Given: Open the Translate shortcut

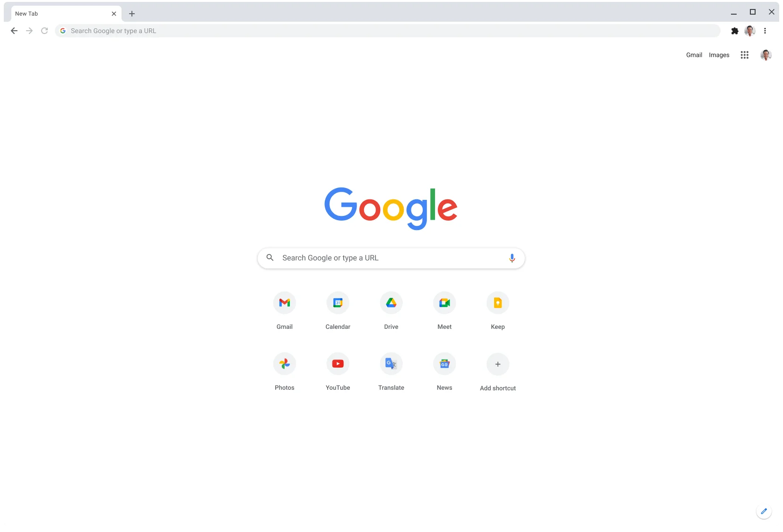Looking at the screenshot, I should coord(391,364).
